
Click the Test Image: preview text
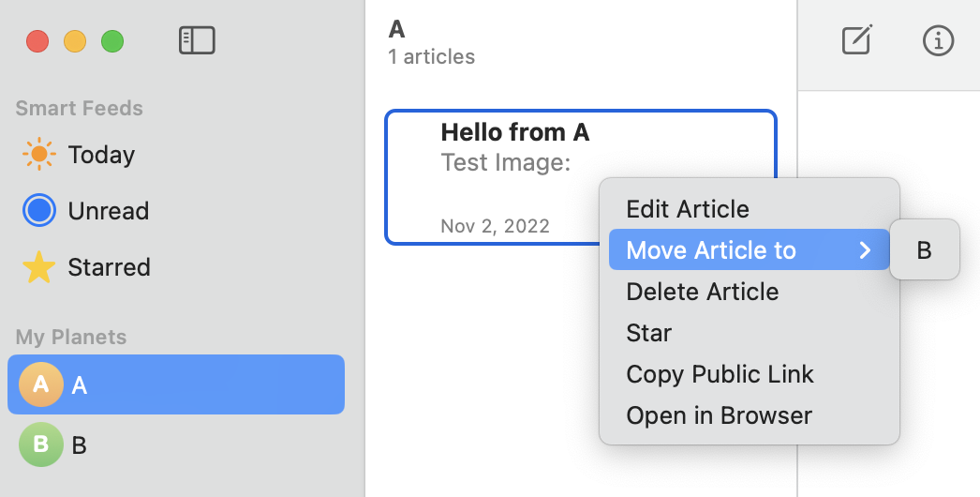[506, 163]
